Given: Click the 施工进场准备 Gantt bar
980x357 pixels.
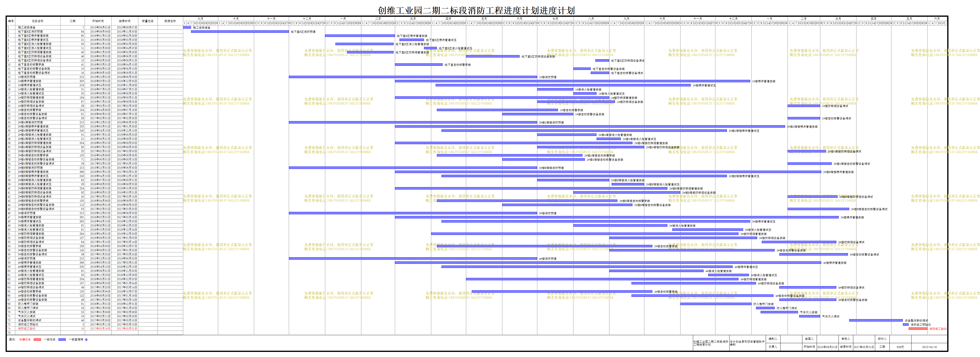Looking at the screenshot, I should click(187, 27).
